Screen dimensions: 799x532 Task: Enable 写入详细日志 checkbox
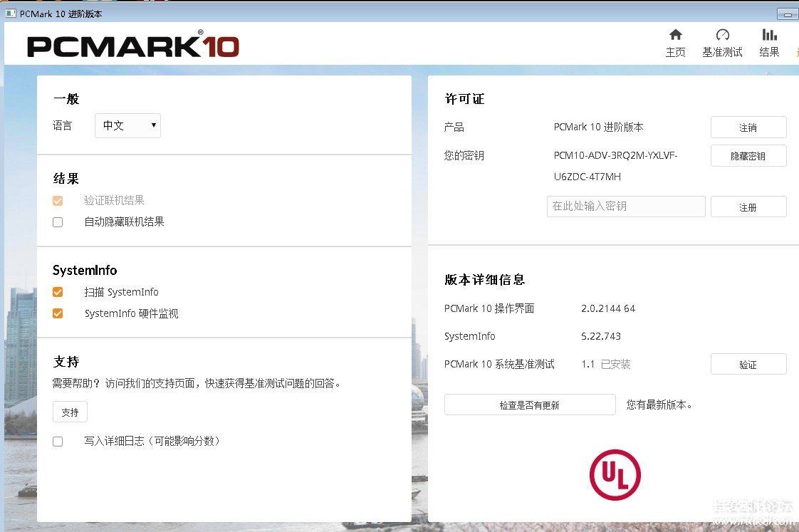coord(58,442)
